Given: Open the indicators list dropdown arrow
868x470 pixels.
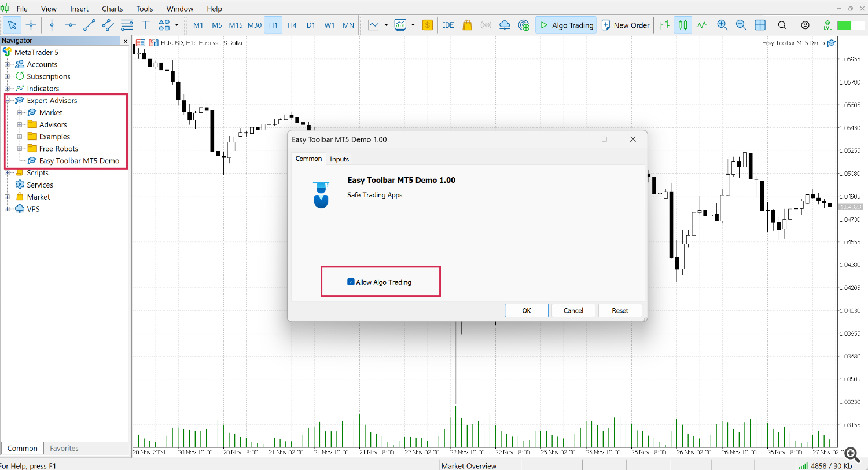Looking at the screenshot, I should 413,25.
